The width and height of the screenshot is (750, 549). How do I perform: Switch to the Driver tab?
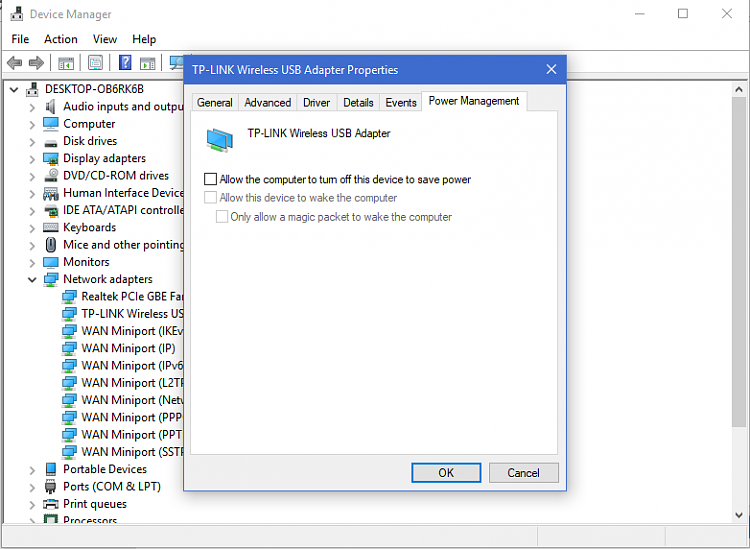[316, 102]
